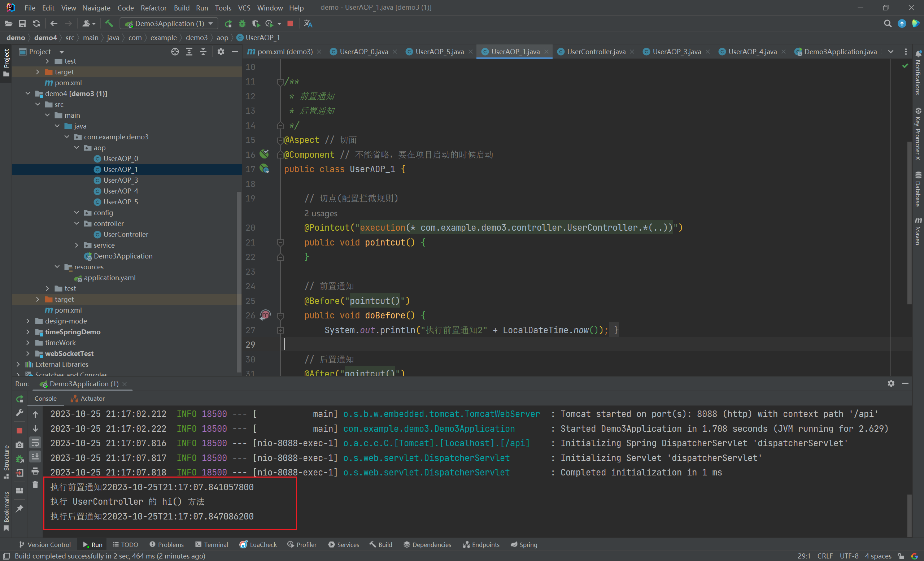
Task: Open the Endpoints tool window
Action: click(481, 544)
